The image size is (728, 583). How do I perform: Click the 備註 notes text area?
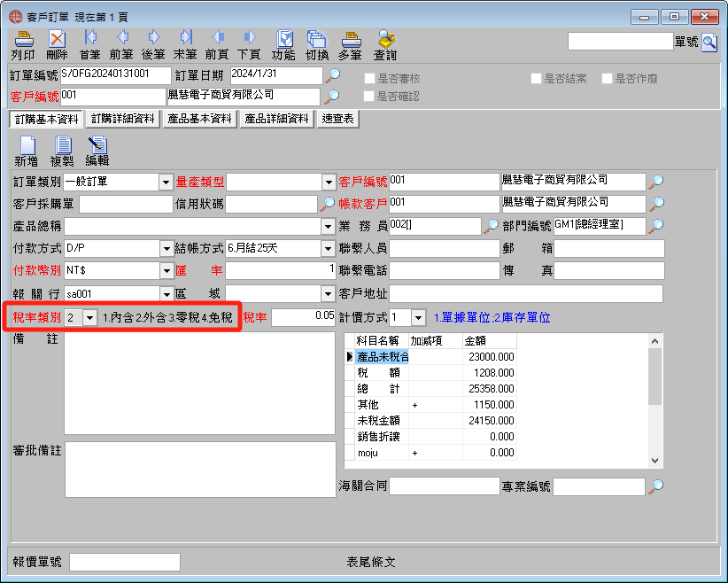pyautogui.click(x=199, y=384)
